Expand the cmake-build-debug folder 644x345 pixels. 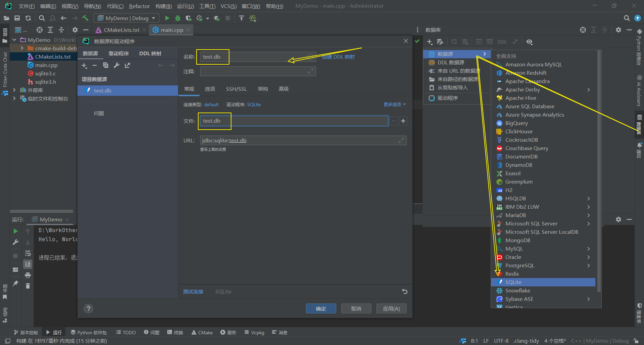pyautogui.click(x=22, y=48)
